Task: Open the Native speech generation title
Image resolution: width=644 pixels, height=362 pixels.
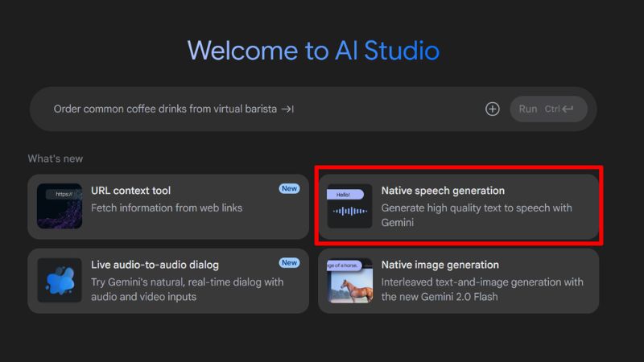Action: 443,191
